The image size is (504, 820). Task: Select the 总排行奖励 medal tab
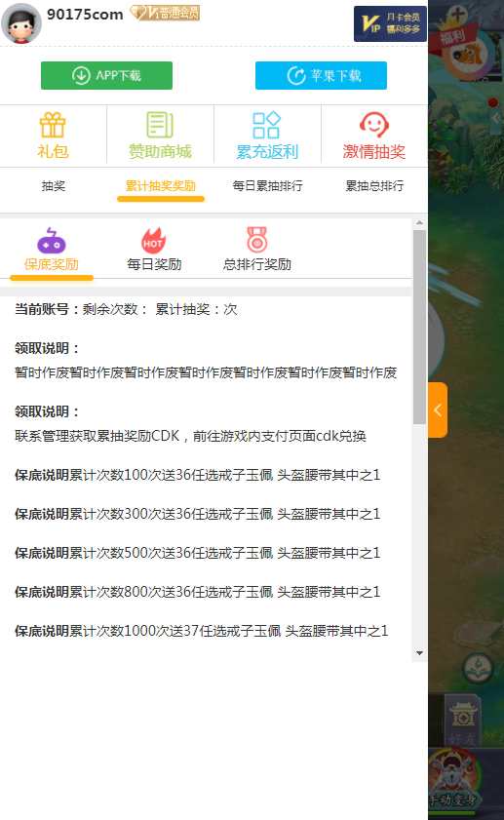click(x=256, y=250)
